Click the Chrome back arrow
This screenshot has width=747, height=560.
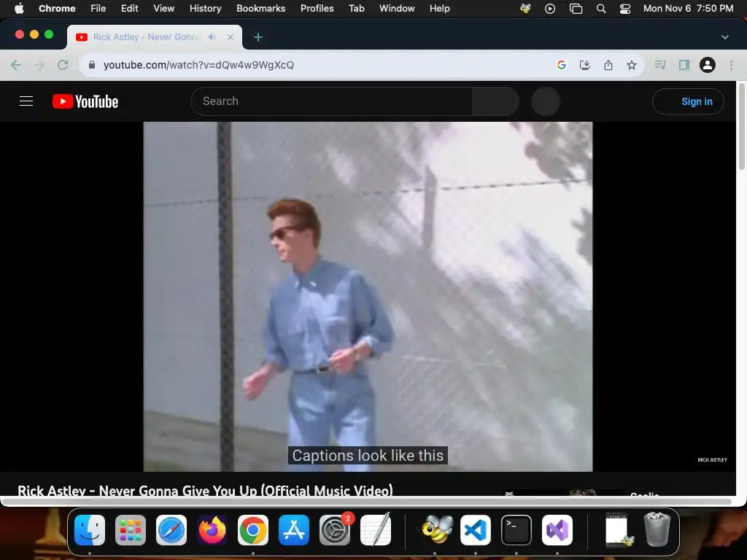coord(16,65)
